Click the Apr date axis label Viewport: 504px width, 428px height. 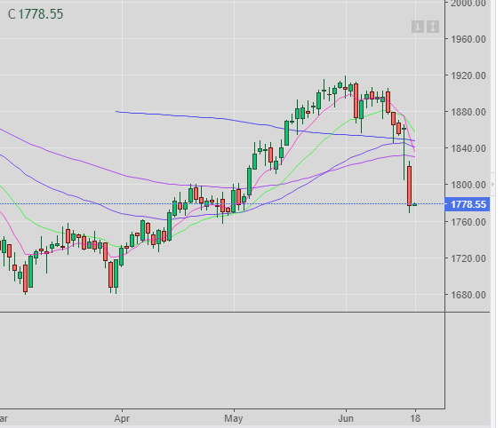(122, 419)
